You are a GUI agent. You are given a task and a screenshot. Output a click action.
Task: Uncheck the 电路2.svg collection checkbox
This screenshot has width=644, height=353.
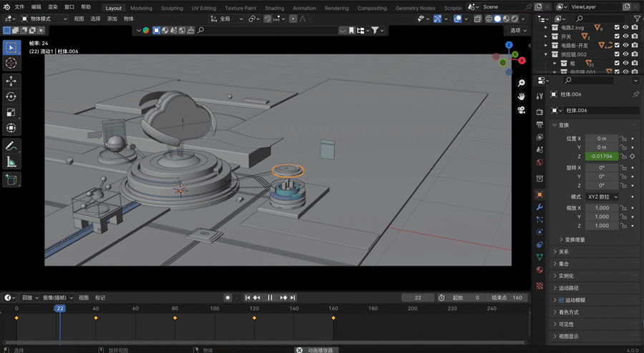[617, 27]
